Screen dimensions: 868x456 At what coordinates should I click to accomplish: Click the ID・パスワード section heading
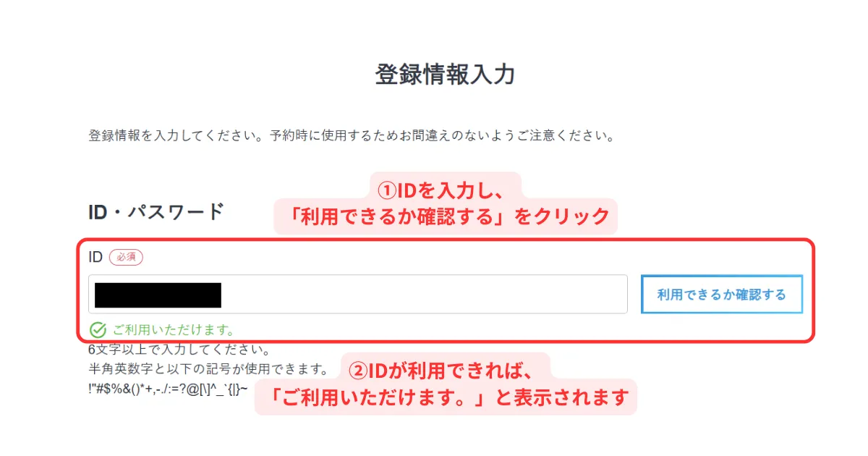(x=156, y=212)
